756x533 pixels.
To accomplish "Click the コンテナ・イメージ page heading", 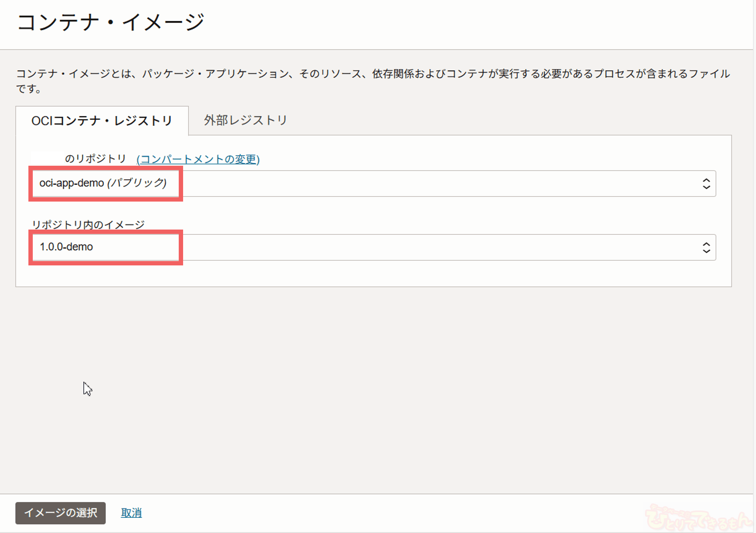I will pyautogui.click(x=111, y=22).
